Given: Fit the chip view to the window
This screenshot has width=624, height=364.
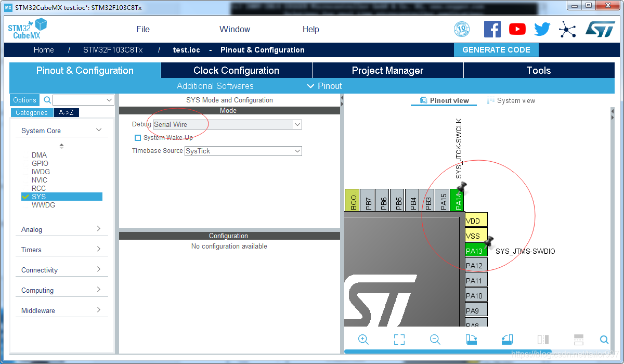Looking at the screenshot, I should point(399,340).
